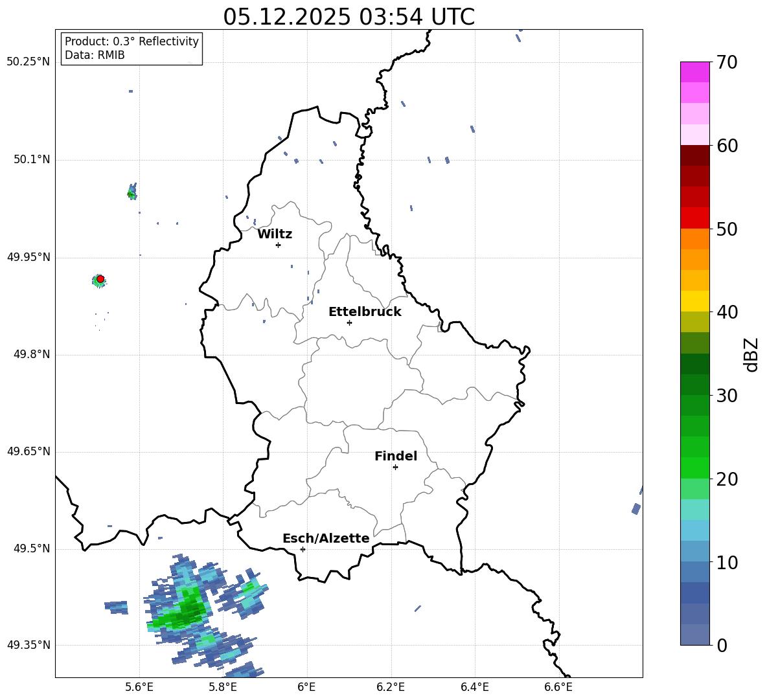Click the 49.35°N latitude label

click(x=29, y=645)
